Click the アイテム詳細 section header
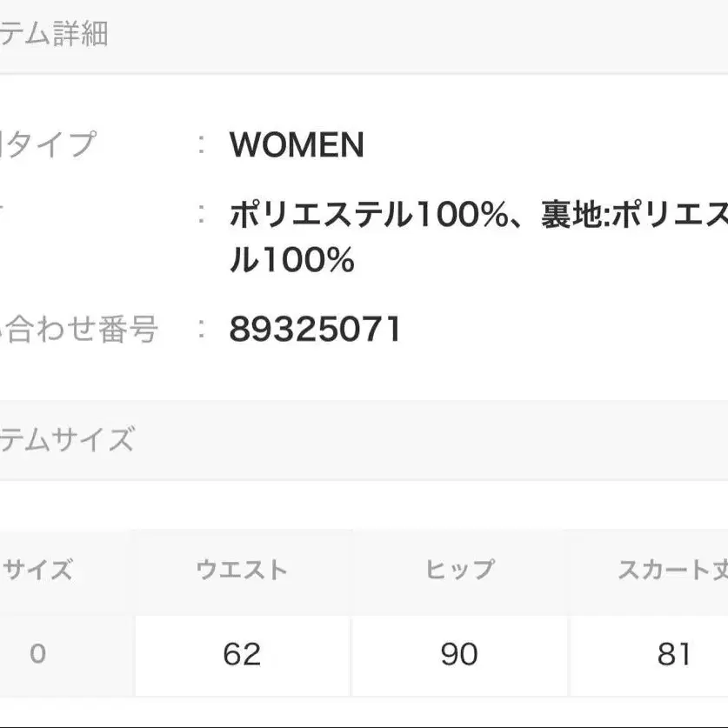This screenshot has height=728, width=728. click(x=54, y=36)
